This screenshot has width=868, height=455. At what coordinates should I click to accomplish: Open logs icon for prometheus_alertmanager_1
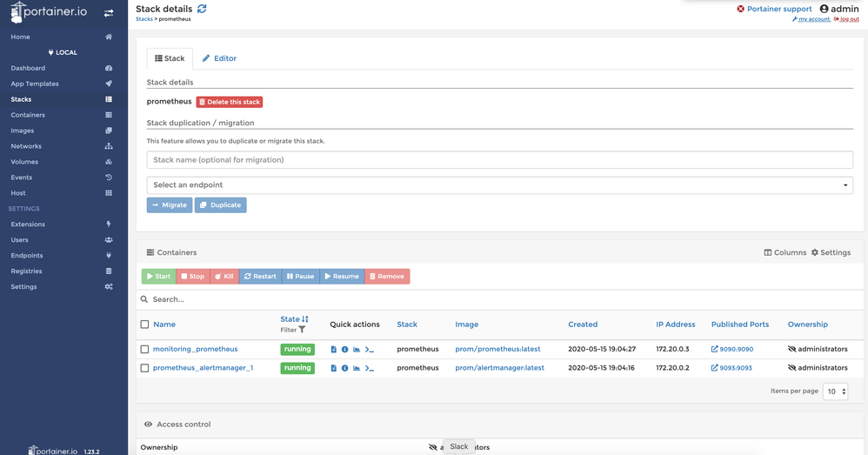[333, 368]
